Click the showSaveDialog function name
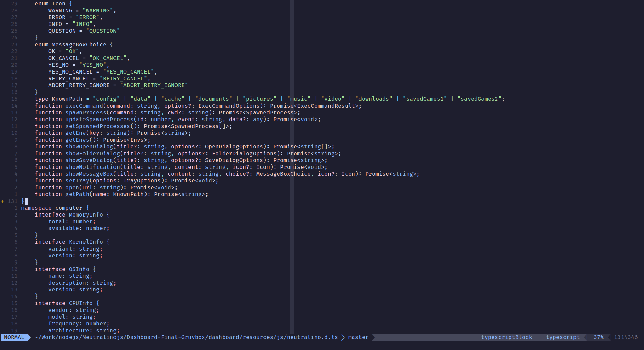The image size is (644, 350). tap(89, 160)
